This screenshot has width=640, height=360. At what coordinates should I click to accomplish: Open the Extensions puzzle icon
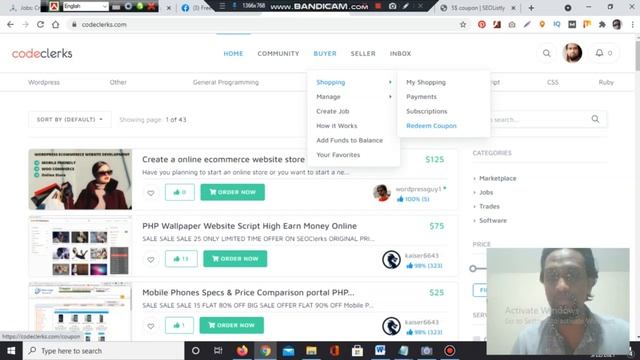click(x=602, y=24)
